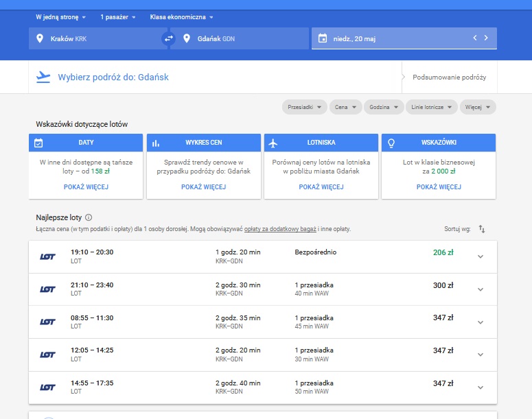Open the 'W jedną stronę' trip type dropdown
Viewport: 532px width, 419px height.
pyautogui.click(x=60, y=17)
